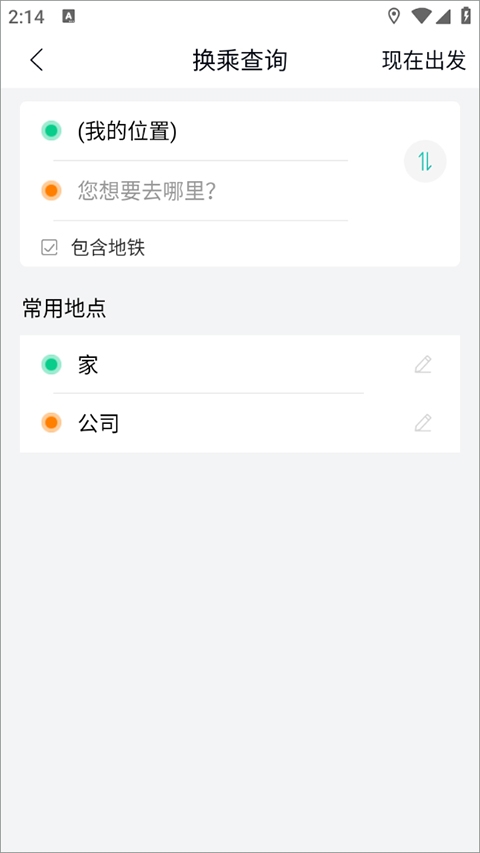Tap the location pin in status bar
The height and width of the screenshot is (853, 480).
(393, 16)
